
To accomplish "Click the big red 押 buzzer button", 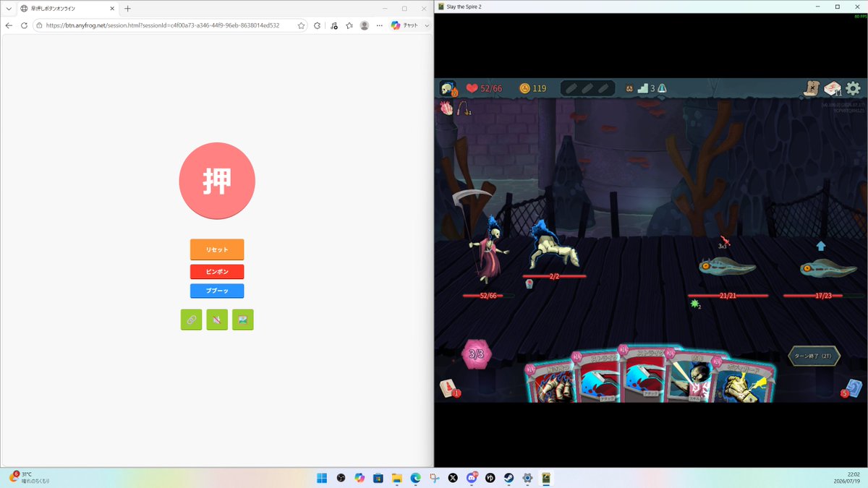I will tap(217, 181).
